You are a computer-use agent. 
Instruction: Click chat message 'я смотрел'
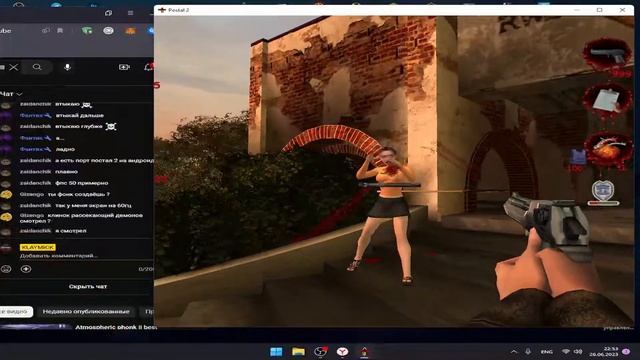coord(71,231)
